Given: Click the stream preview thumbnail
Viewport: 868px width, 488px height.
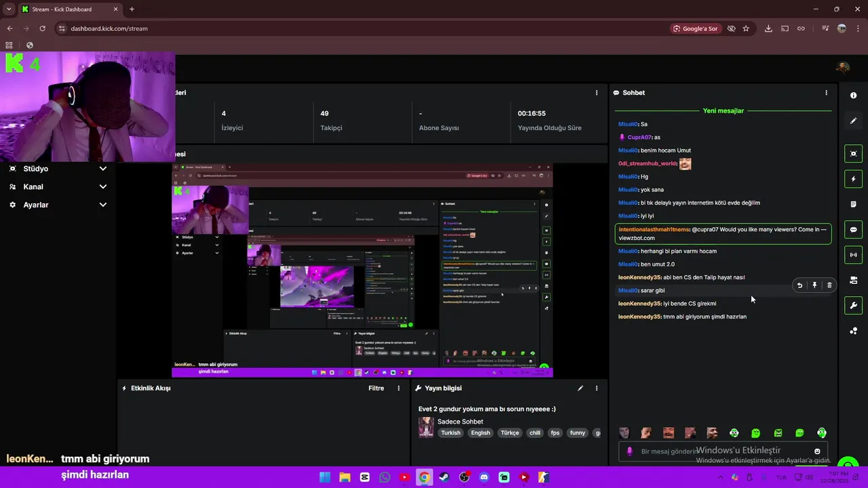Looking at the screenshot, I should [x=362, y=270].
